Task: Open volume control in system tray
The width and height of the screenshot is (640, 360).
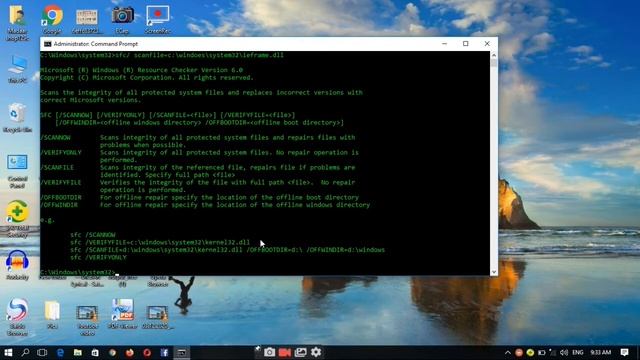Action: pyautogui.click(x=564, y=352)
